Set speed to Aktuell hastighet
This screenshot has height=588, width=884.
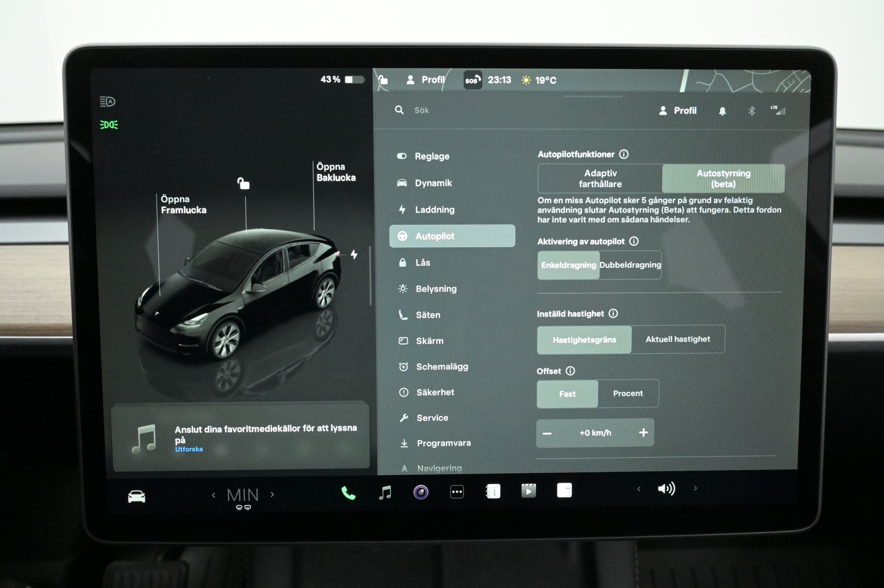pos(678,339)
